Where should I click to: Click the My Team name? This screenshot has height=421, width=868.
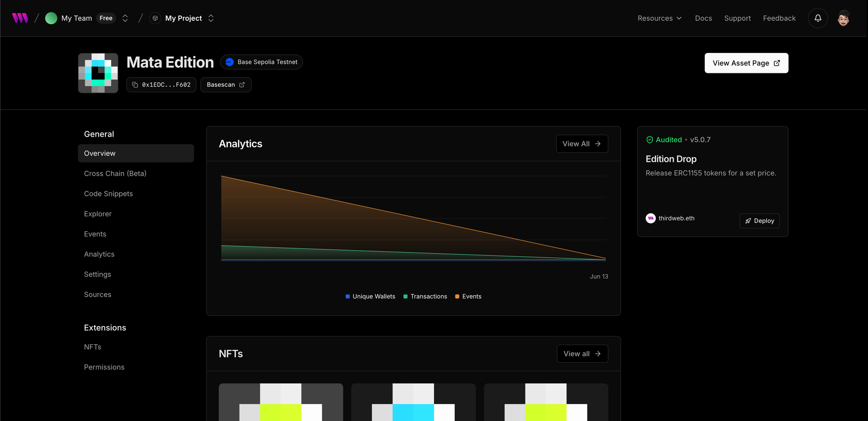coord(77,18)
